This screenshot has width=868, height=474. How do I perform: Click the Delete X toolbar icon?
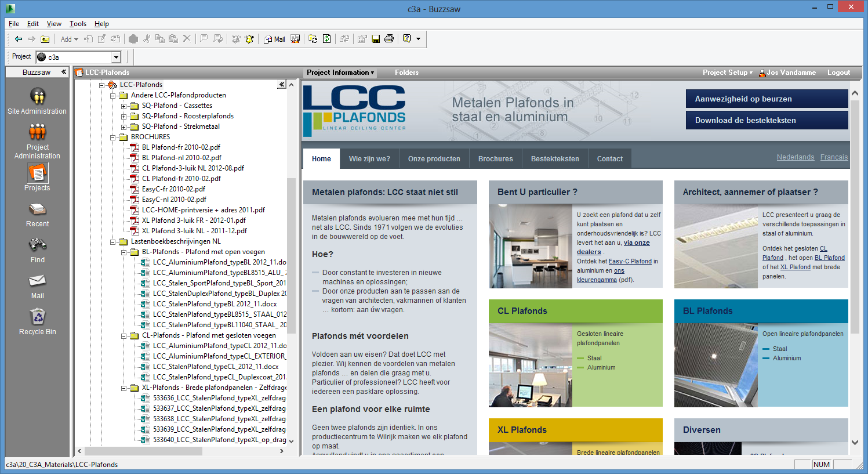point(187,39)
